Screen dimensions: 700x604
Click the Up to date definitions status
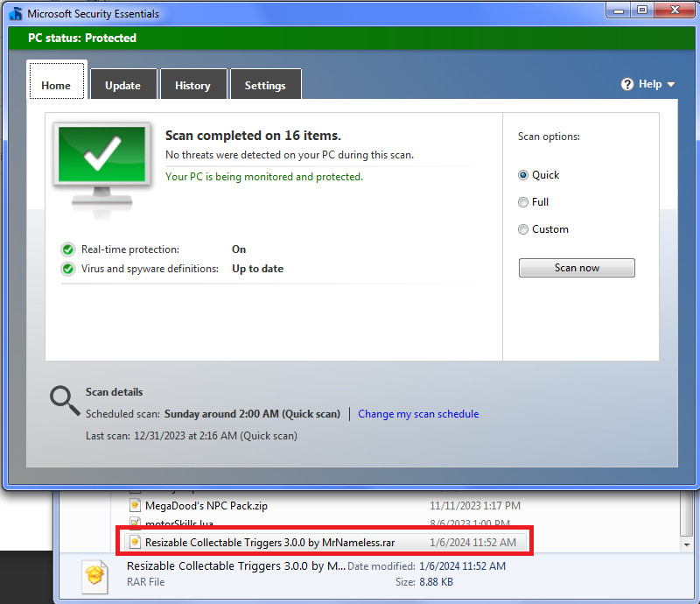click(x=257, y=269)
